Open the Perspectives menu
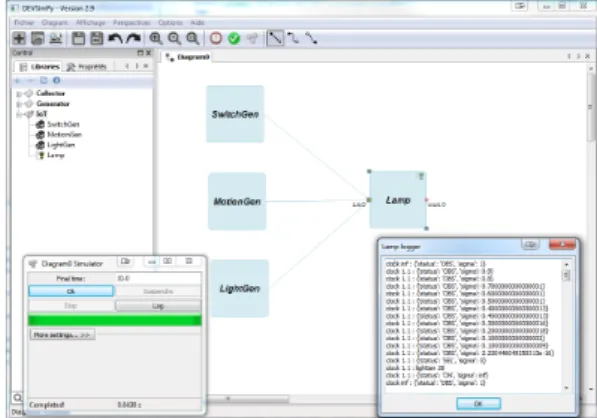 click(x=131, y=22)
